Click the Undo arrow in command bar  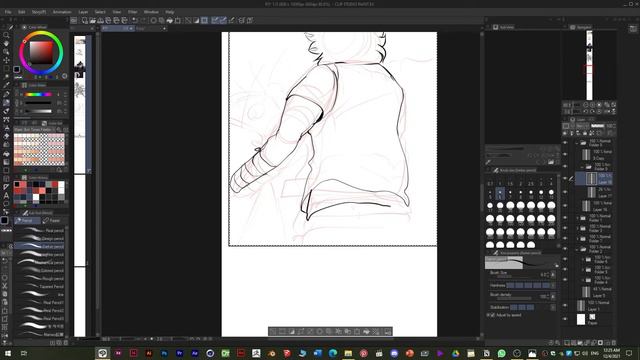coord(134,20)
